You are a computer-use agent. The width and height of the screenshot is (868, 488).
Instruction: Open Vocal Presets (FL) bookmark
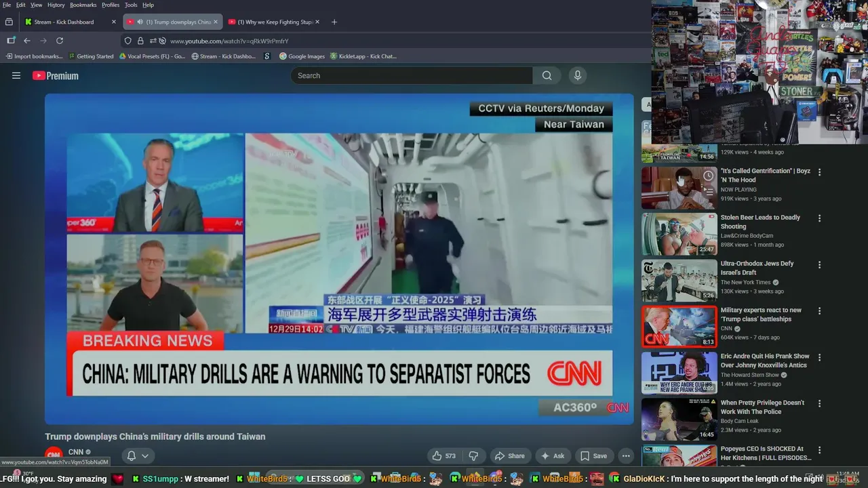153,56
